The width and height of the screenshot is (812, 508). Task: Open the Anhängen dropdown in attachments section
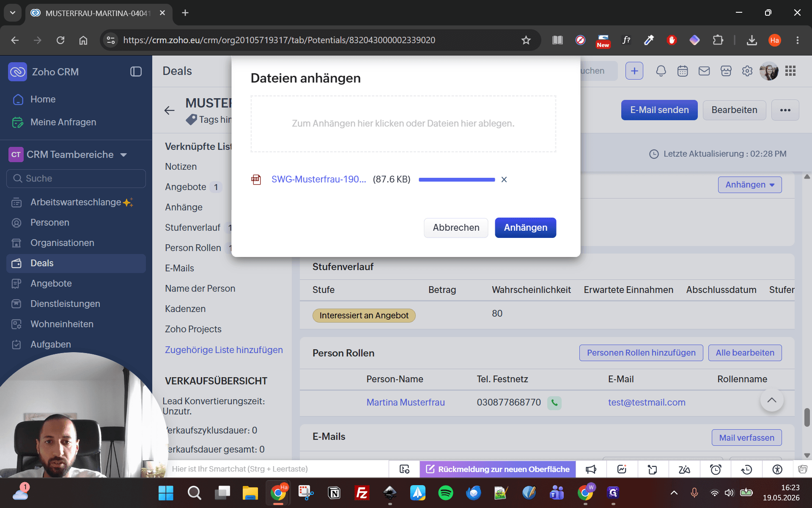[x=750, y=185]
